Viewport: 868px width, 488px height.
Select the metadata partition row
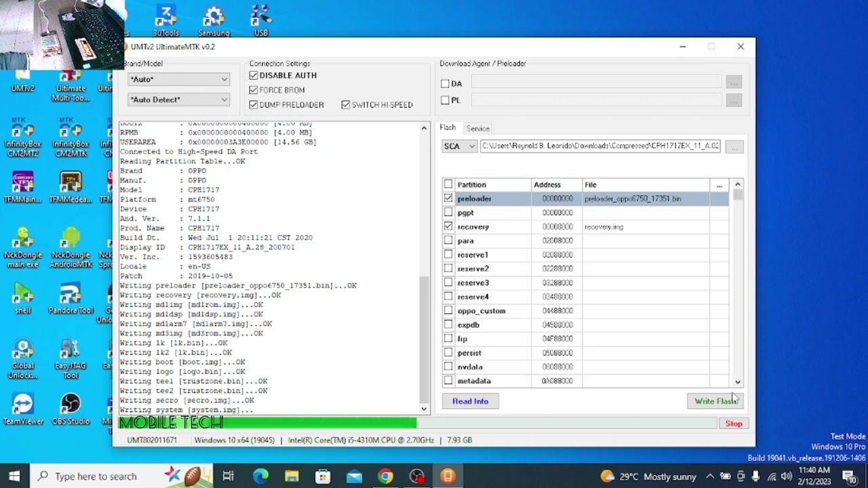click(x=586, y=381)
